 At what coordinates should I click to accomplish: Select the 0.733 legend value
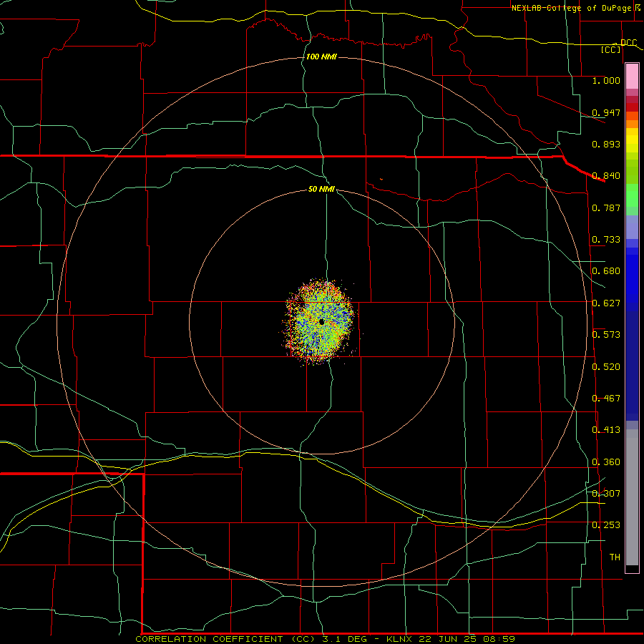point(606,240)
